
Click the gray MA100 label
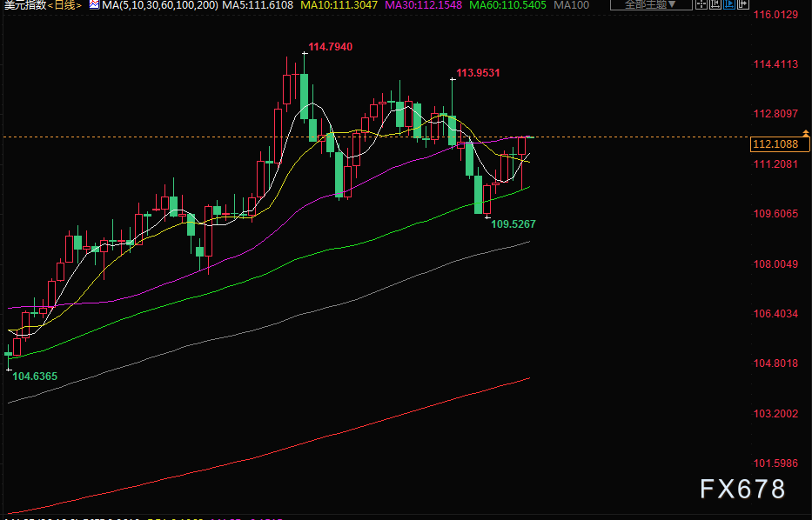click(571, 5)
